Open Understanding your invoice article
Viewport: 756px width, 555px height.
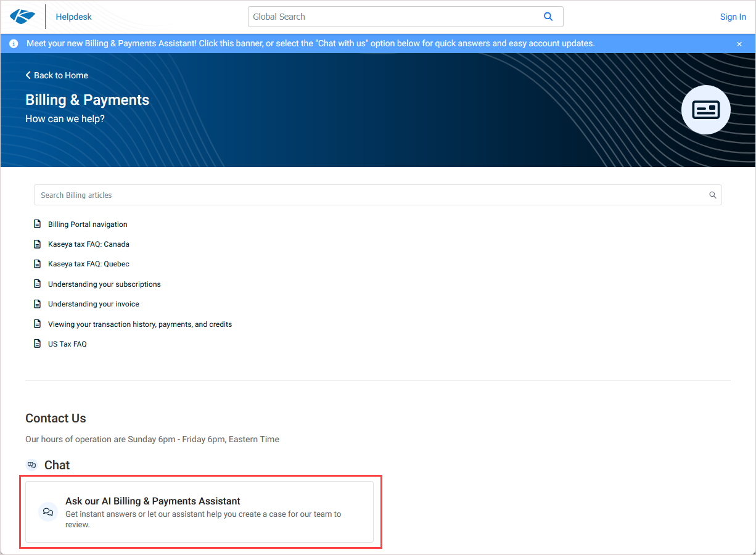(x=94, y=304)
